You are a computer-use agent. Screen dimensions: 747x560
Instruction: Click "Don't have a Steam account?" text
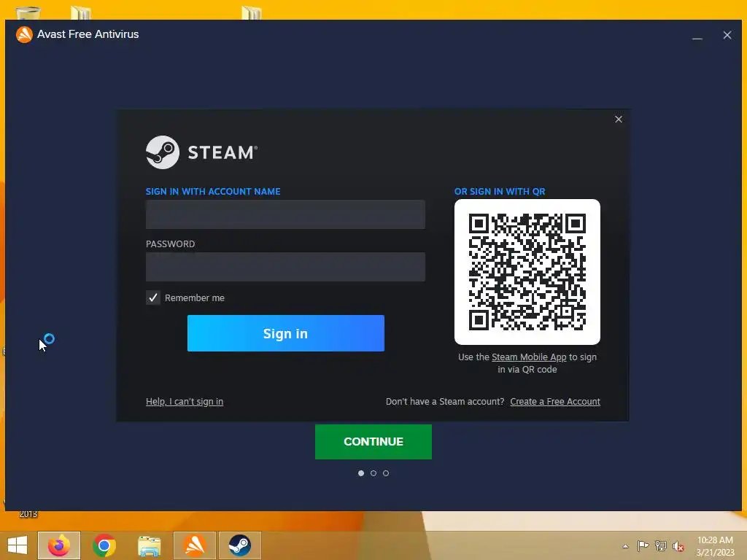point(445,402)
